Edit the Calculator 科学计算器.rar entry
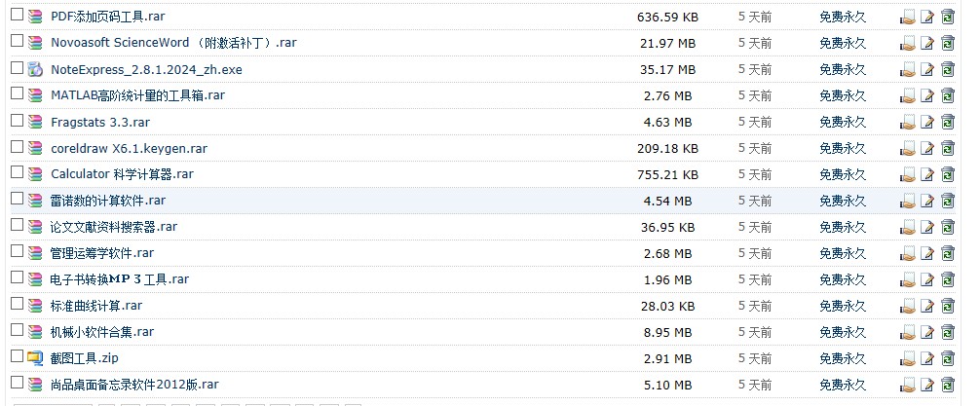 pyautogui.click(x=927, y=175)
